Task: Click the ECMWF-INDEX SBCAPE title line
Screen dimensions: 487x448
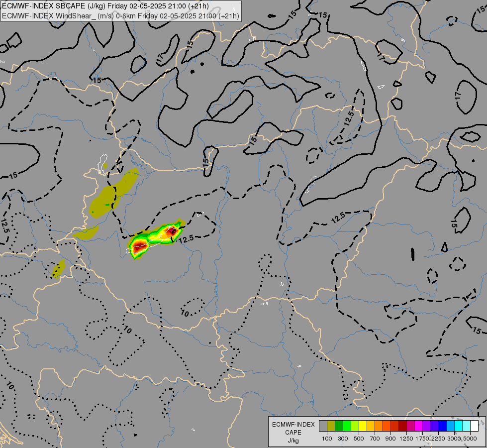Action: coord(105,6)
